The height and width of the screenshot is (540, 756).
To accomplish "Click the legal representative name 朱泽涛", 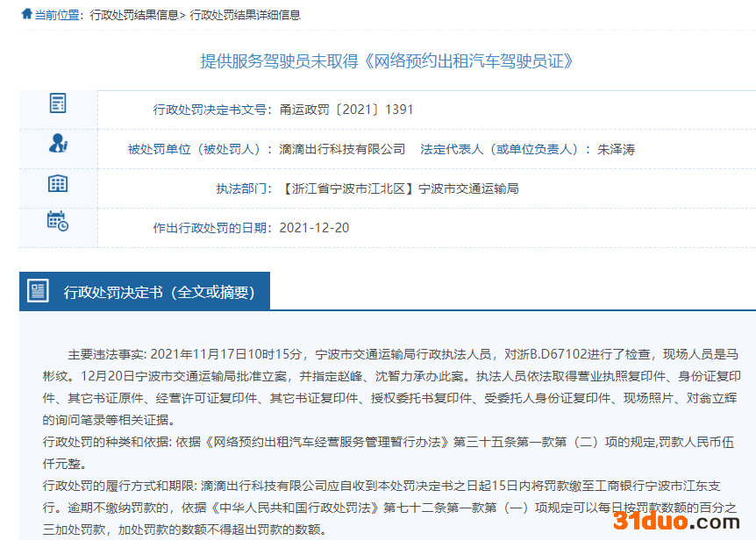I will coord(616,149).
